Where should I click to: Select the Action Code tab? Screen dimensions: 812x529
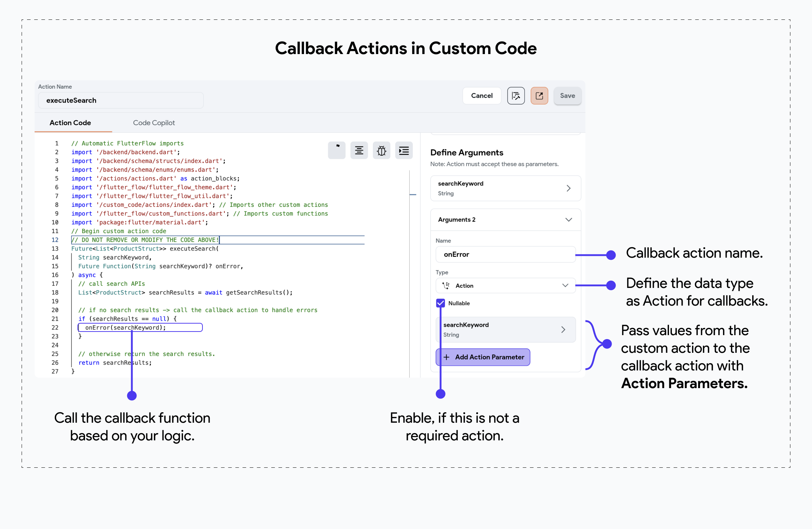[71, 123]
